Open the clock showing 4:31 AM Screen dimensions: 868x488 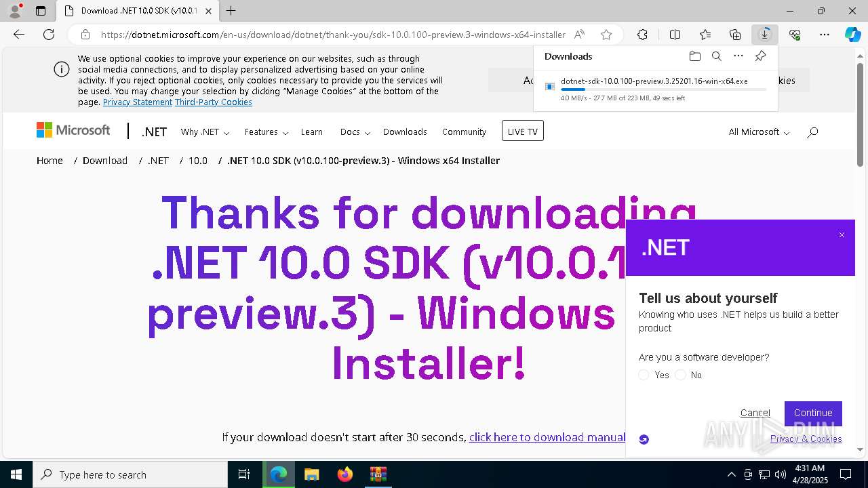pos(810,474)
